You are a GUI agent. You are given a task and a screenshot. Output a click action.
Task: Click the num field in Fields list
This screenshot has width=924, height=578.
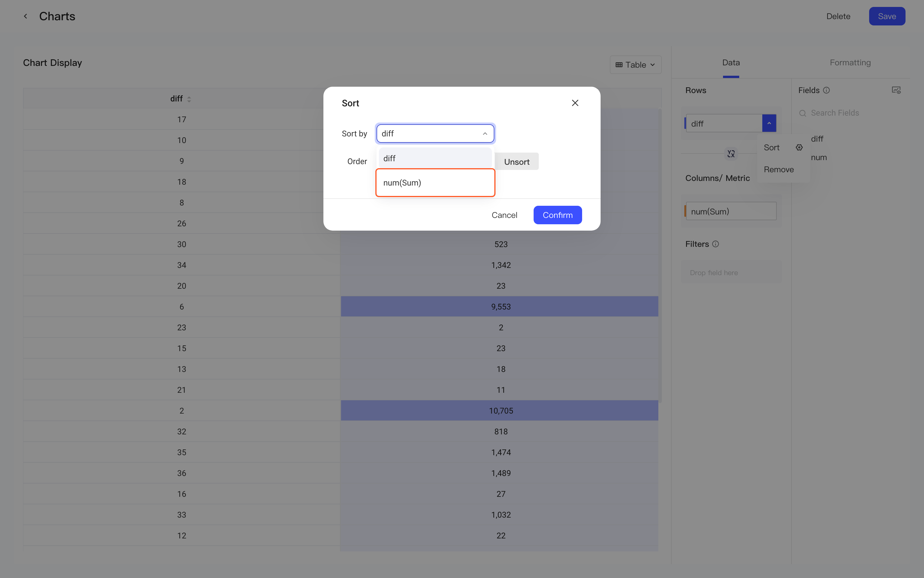pos(819,158)
